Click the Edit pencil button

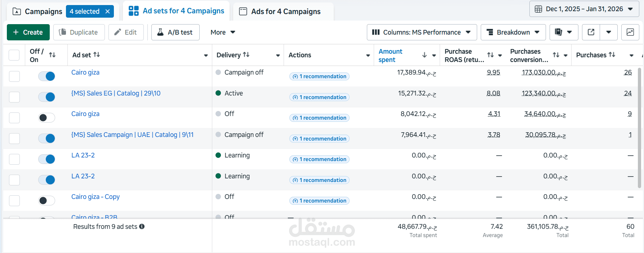click(126, 32)
